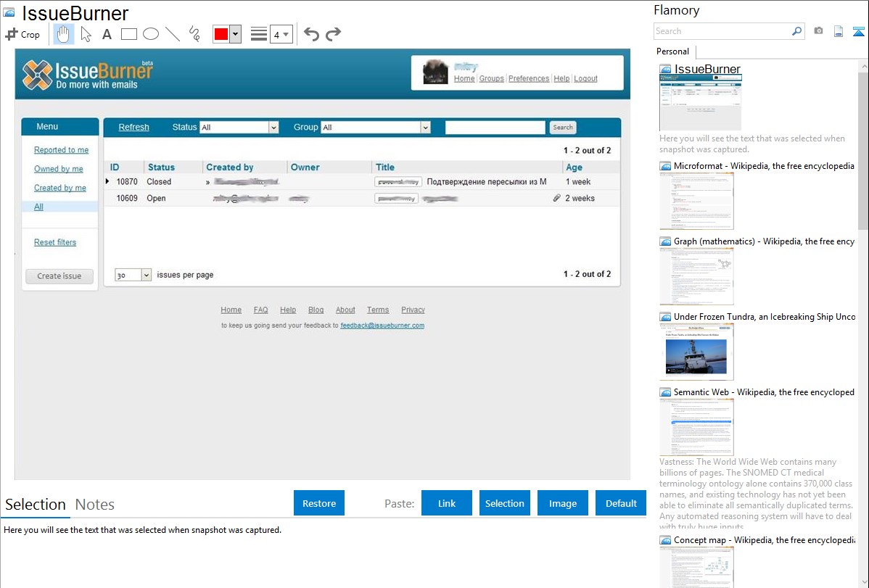Viewport: 869px width, 588px height.
Task: Click the IssueBurner logo
Action: [x=88, y=75]
